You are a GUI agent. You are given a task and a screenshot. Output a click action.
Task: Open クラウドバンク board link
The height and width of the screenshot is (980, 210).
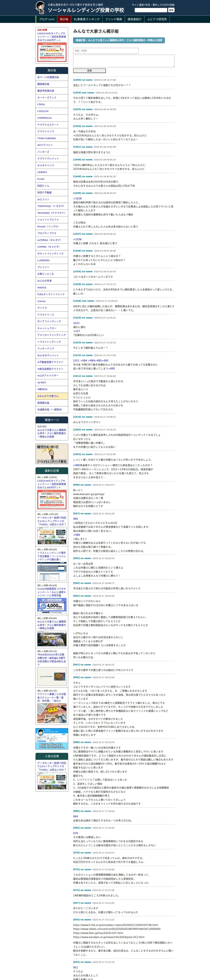(52, 132)
